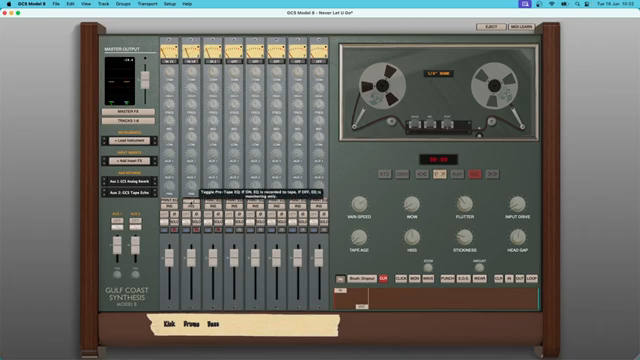Set the loop OUT point button

519,279
